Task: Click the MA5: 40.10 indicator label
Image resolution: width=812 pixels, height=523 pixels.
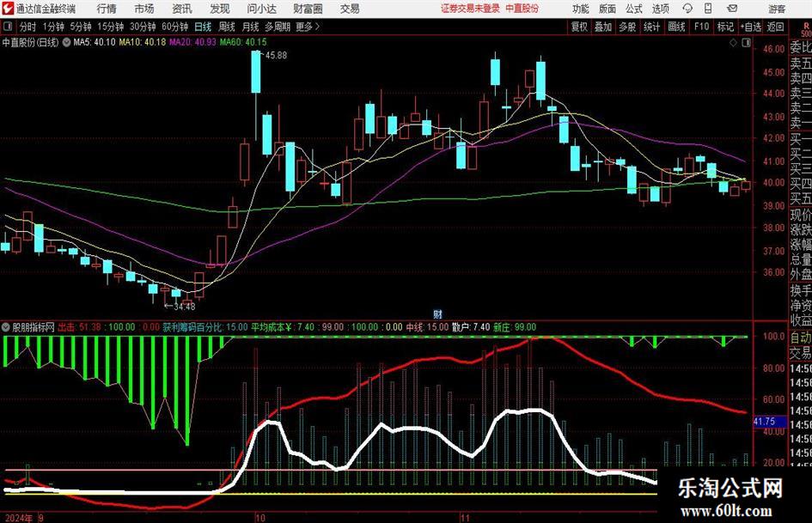Action: pyautogui.click(x=95, y=42)
